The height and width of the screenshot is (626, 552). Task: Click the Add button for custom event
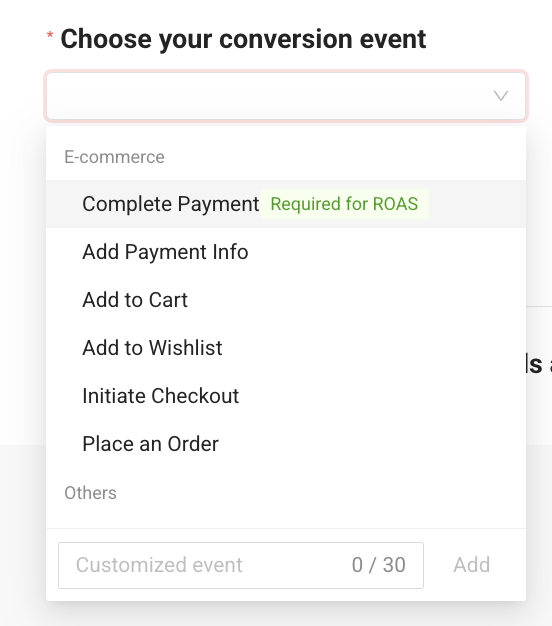tap(471, 565)
